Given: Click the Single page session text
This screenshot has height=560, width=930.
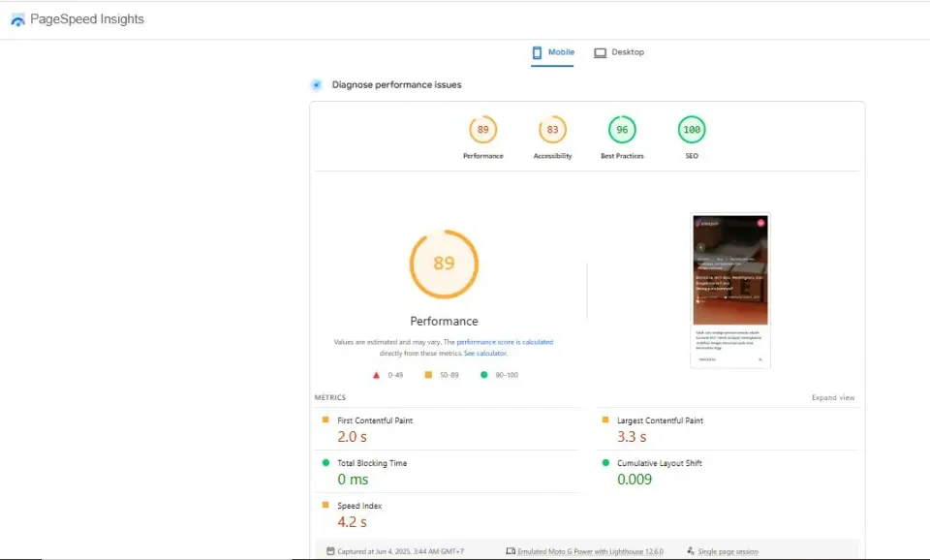Looking at the screenshot, I should (x=728, y=551).
